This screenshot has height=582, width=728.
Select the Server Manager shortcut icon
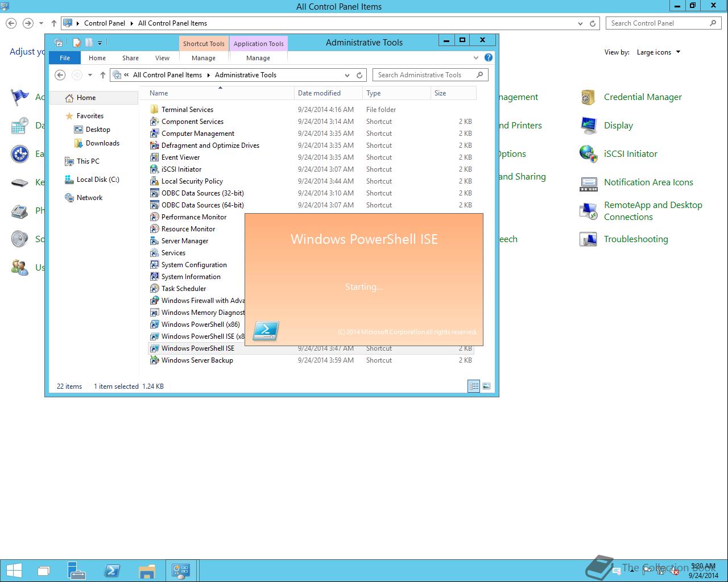tap(154, 241)
